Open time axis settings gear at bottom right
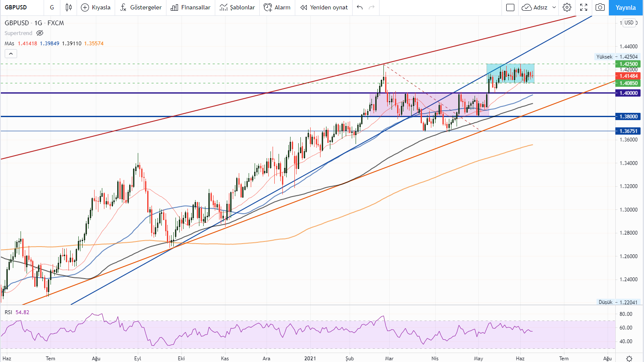This screenshot has width=644, height=362. pyautogui.click(x=629, y=359)
